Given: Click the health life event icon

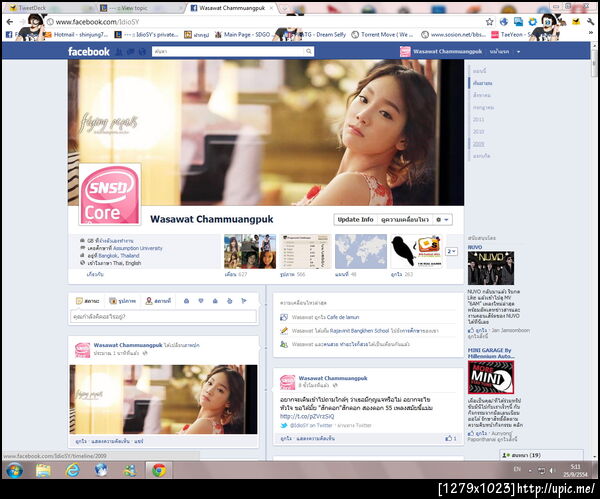Looking at the screenshot, I should [x=230, y=301].
